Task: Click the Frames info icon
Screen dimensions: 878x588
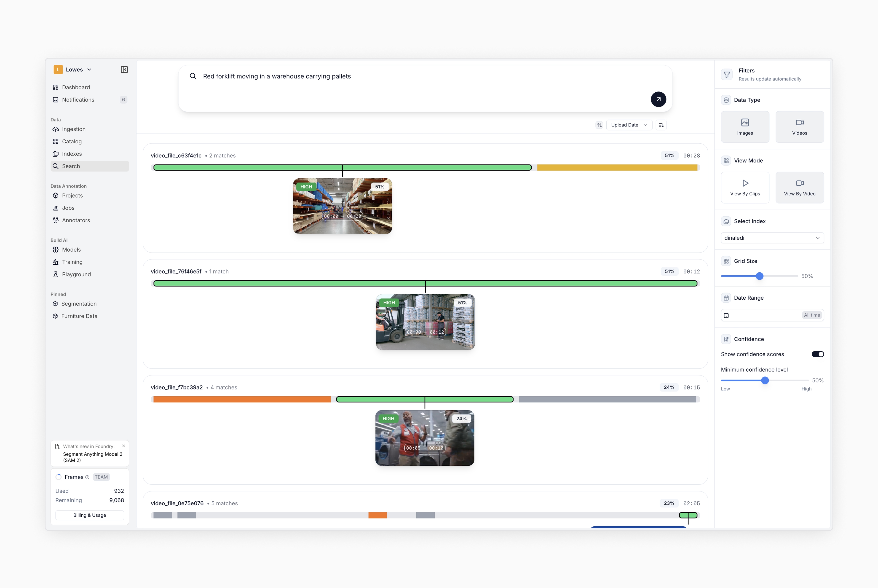Action: coord(87,477)
